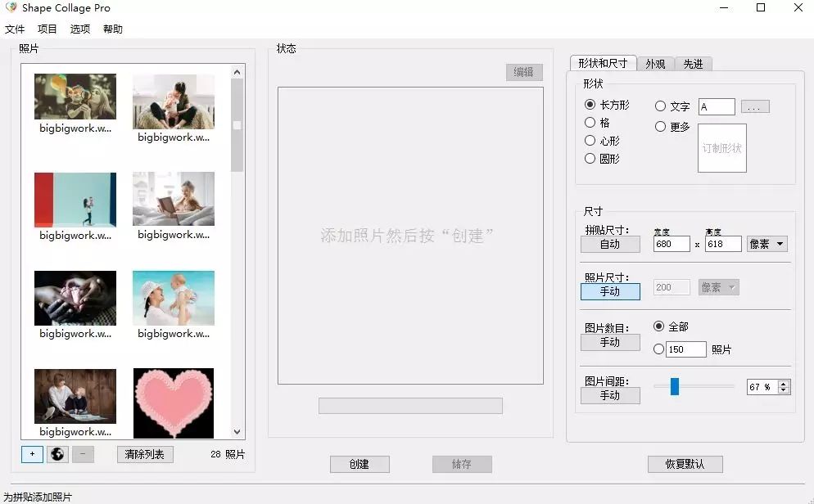Image resolution: width=814 pixels, height=504 pixels.
Task: Select the 文字 shape option
Action: pyautogui.click(x=672, y=106)
